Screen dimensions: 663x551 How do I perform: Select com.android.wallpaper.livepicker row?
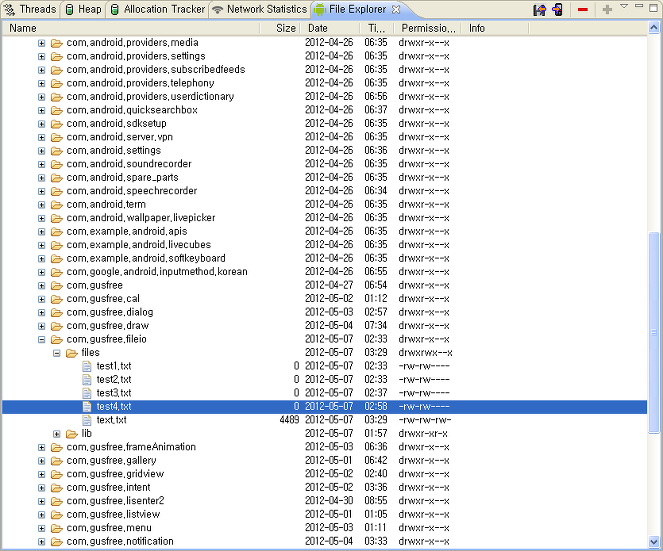[x=325, y=218]
